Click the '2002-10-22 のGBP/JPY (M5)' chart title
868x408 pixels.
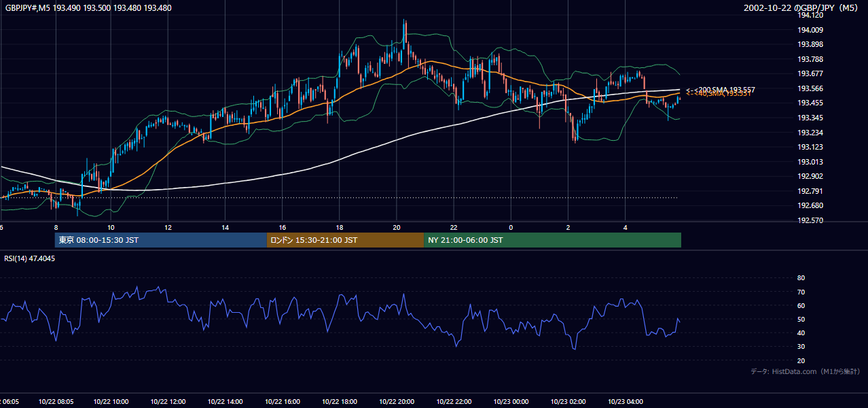(802, 8)
